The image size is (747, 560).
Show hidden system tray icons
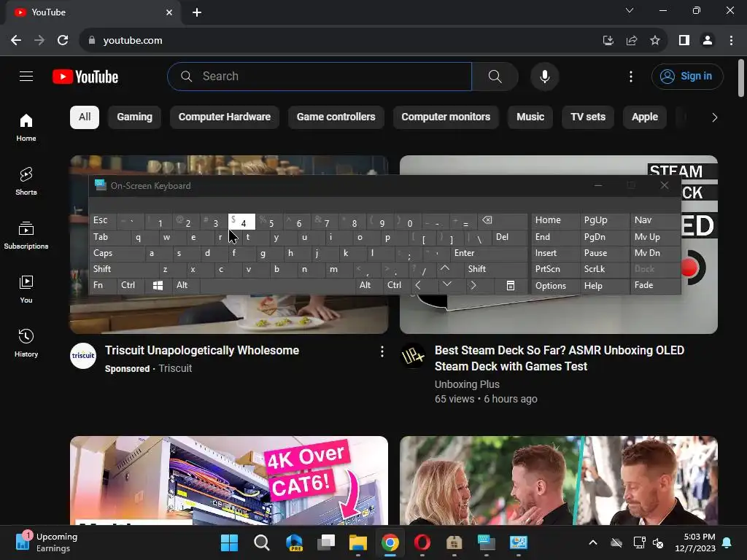[x=592, y=542]
